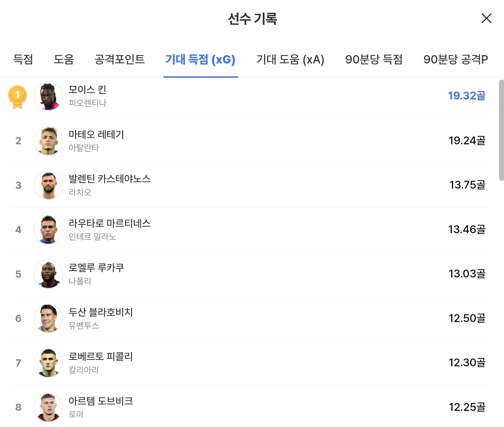The height and width of the screenshot is (427, 504).
Task: Open 모이스 킨's player photo
Action: (x=48, y=96)
